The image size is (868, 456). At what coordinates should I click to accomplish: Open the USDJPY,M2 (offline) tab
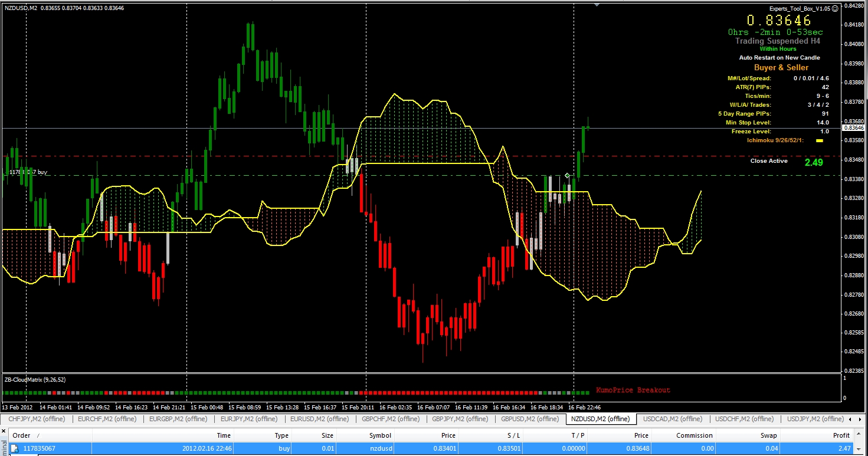815,419
